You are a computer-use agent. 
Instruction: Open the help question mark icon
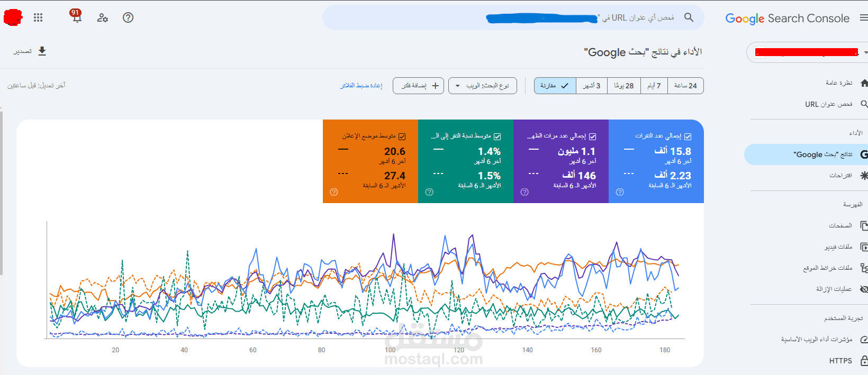click(x=128, y=17)
